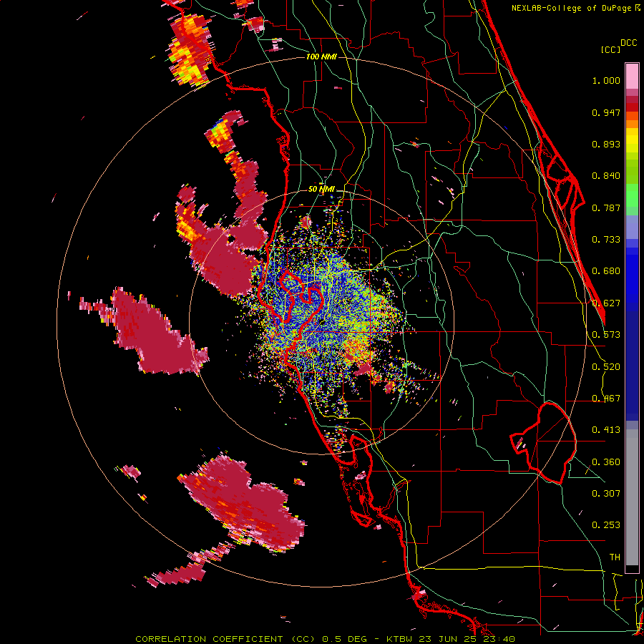Select the 0.947 scale value

tap(606, 112)
